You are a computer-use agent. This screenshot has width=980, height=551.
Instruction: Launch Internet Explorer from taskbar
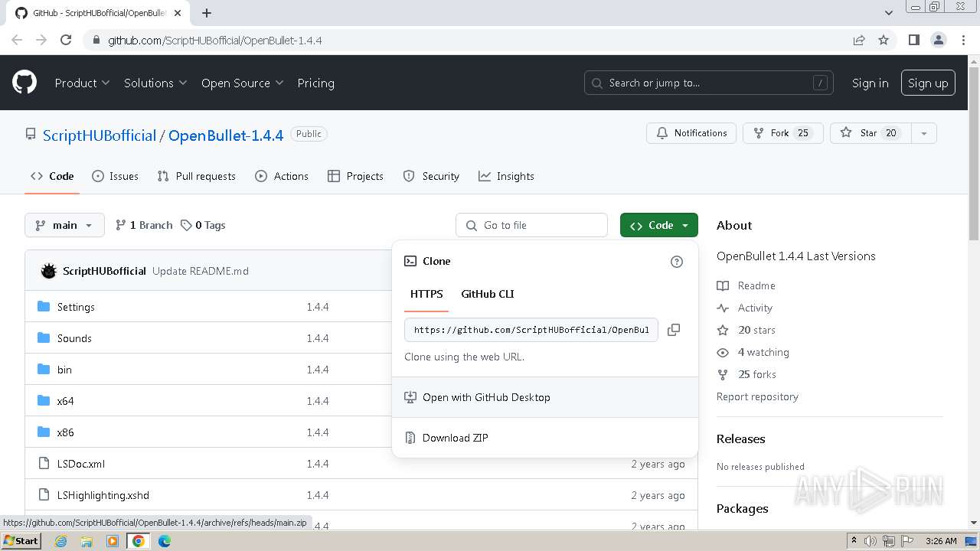point(60,541)
